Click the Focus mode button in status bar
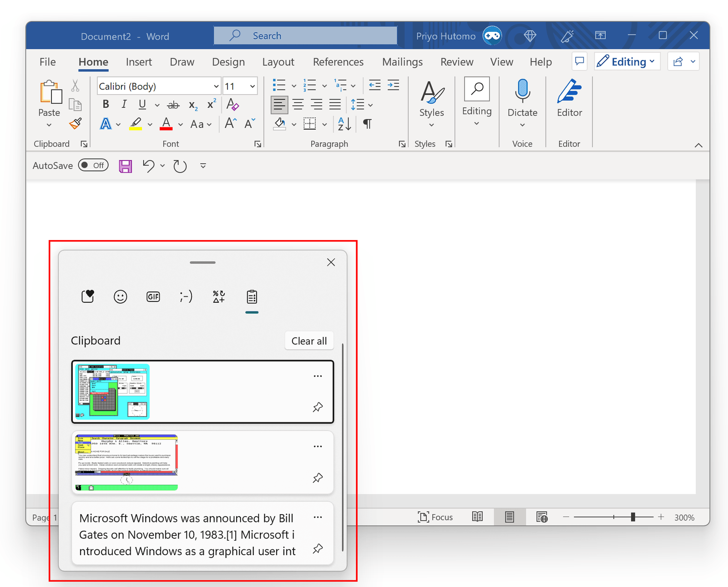Screen dimensions: 728x587 (435, 517)
